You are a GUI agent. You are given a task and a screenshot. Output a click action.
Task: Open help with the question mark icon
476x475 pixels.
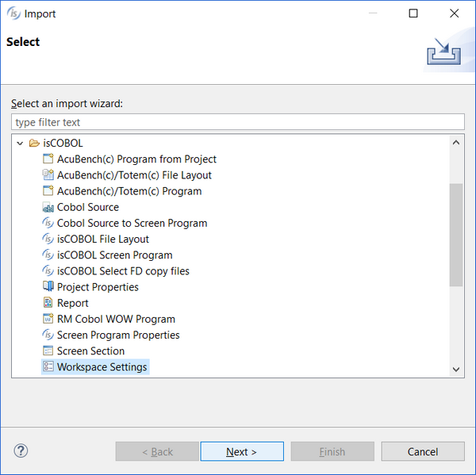click(21, 450)
